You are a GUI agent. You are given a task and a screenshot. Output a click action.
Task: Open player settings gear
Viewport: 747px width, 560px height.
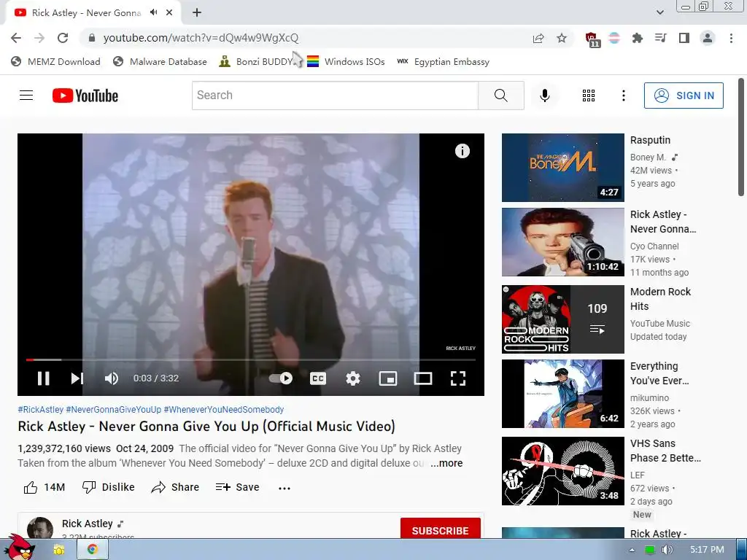(353, 378)
